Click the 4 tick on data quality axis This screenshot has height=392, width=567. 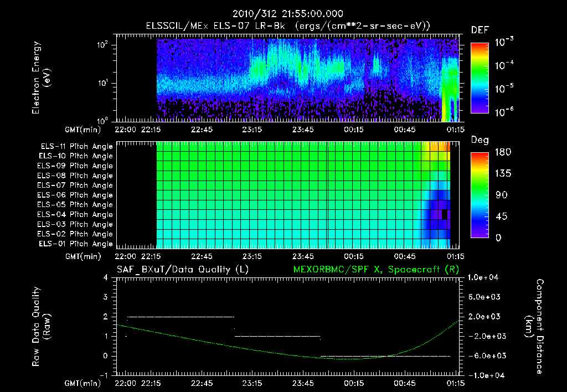106,277
